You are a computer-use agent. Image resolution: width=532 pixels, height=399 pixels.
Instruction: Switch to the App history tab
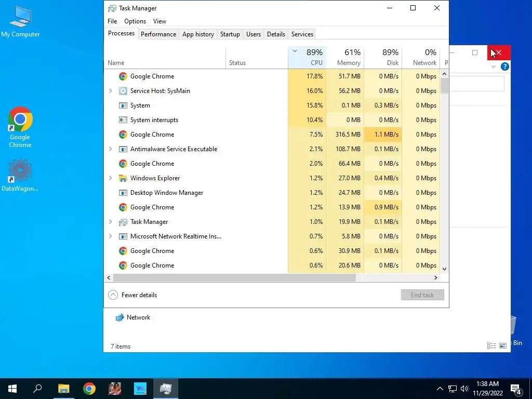pyautogui.click(x=198, y=34)
